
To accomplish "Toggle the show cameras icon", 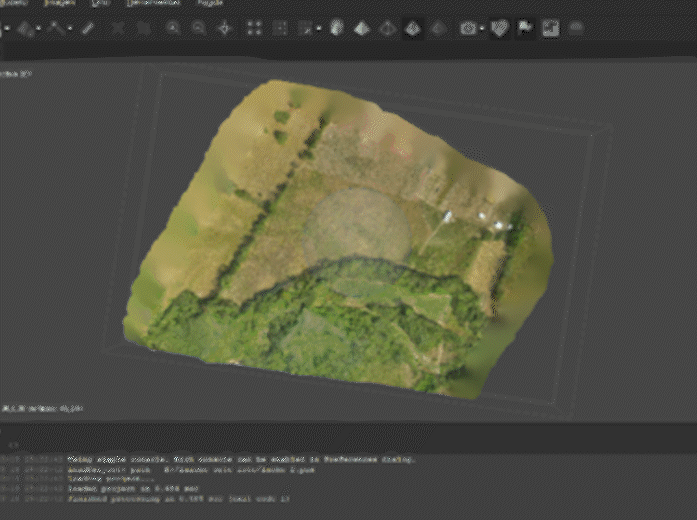I will tap(468, 28).
